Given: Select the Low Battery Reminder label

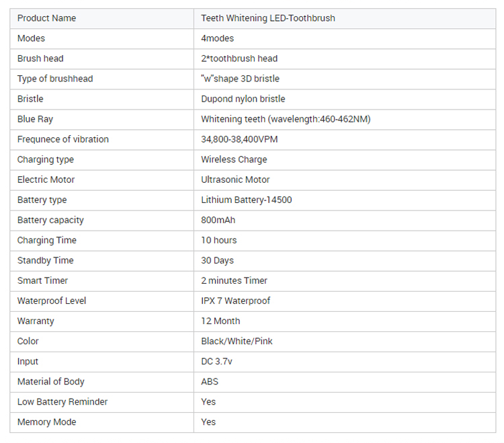Looking at the screenshot, I should [62, 402].
